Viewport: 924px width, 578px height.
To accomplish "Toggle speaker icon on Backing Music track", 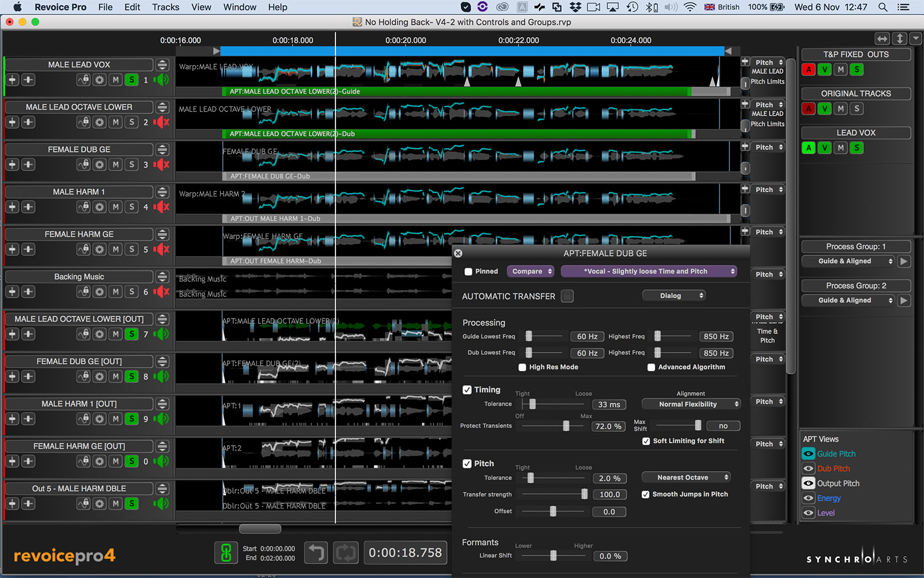I will click(x=162, y=292).
